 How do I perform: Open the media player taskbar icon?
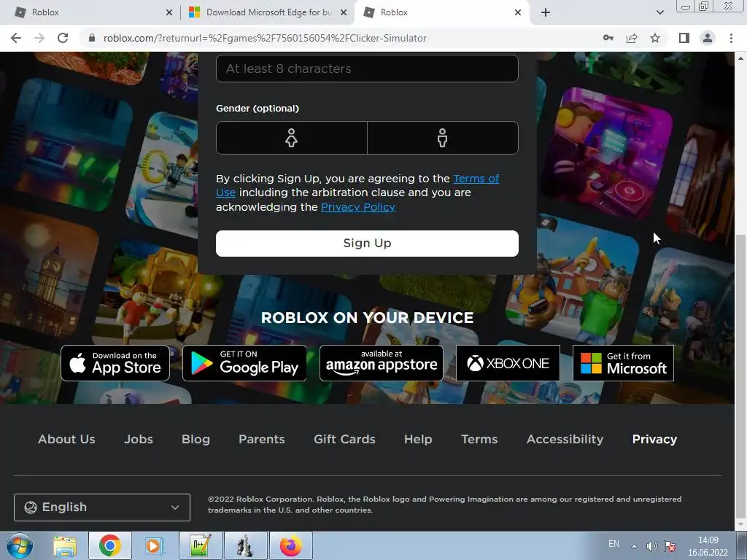coord(153,545)
